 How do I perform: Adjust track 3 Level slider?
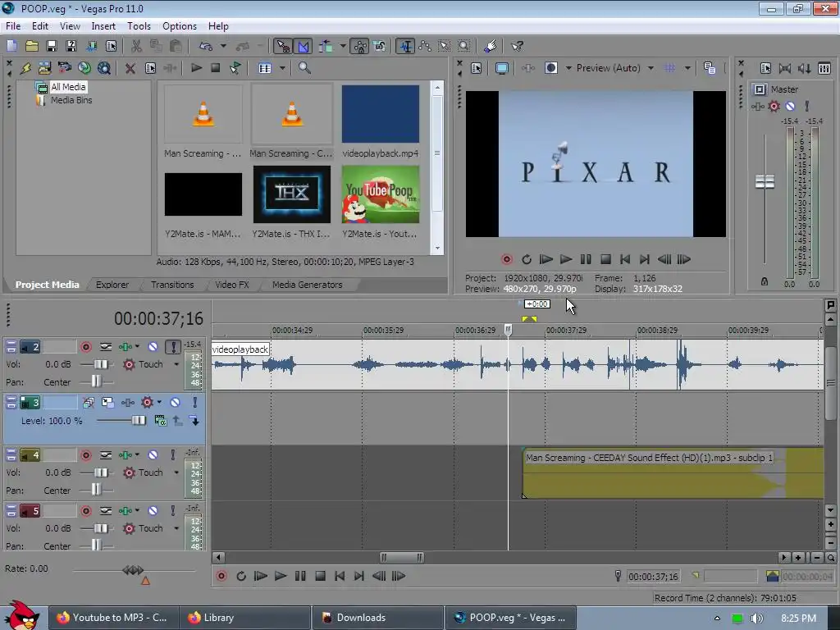tap(138, 421)
